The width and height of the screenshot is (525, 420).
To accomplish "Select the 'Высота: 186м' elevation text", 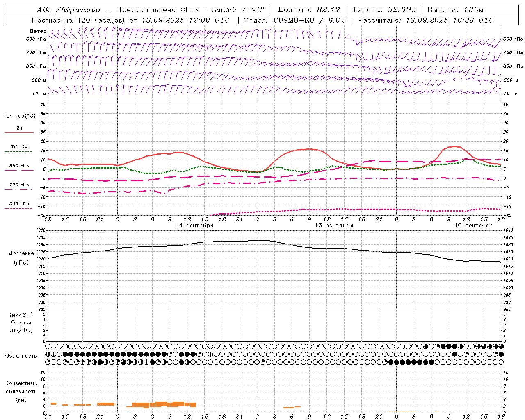I will [x=455, y=10].
